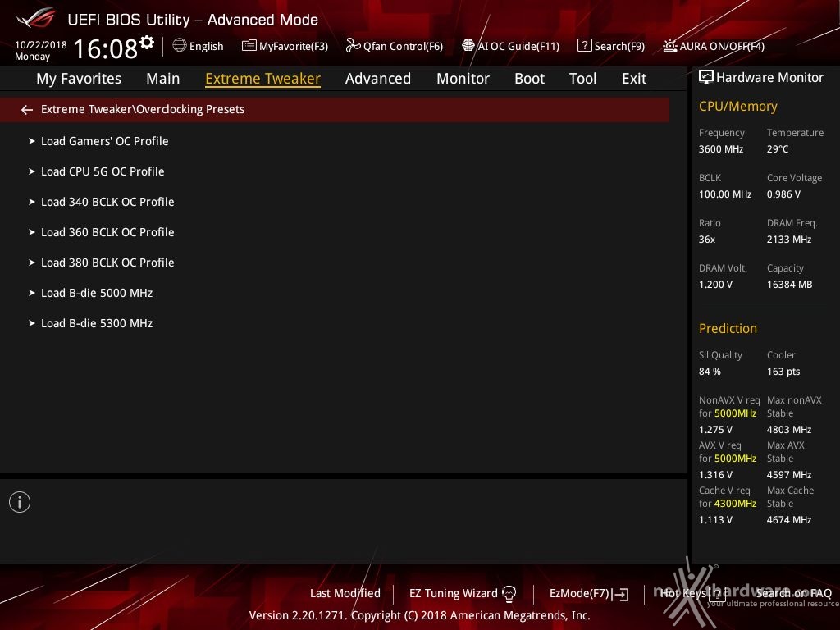Load CPU 5G OC Profile
The image size is (840, 630).
(x=103, y=172)
